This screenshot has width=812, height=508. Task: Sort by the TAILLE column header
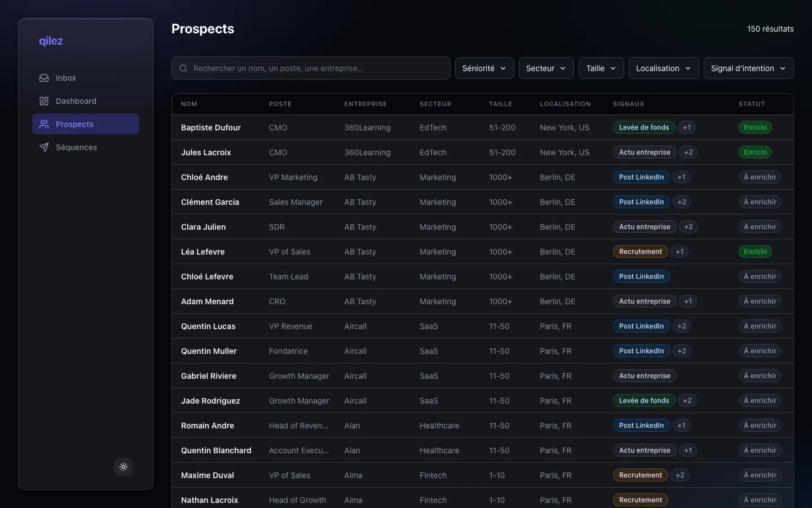click(x=501, y=104)
